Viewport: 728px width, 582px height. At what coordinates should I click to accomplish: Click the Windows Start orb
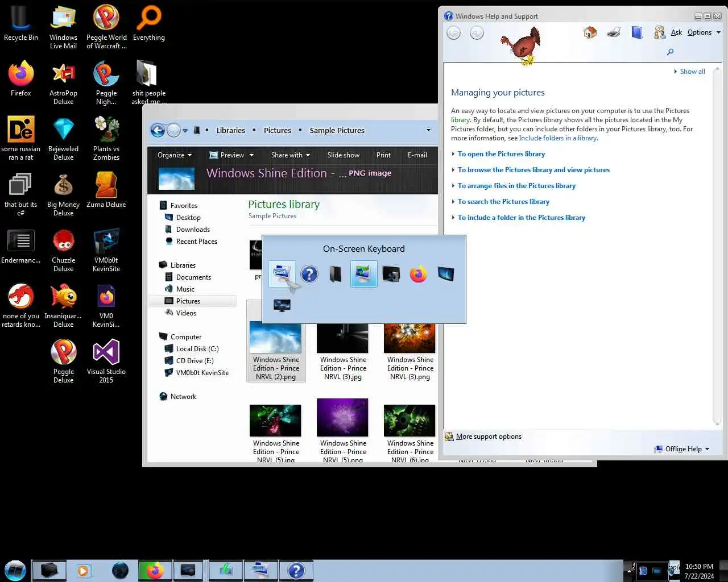coord(15,570)
